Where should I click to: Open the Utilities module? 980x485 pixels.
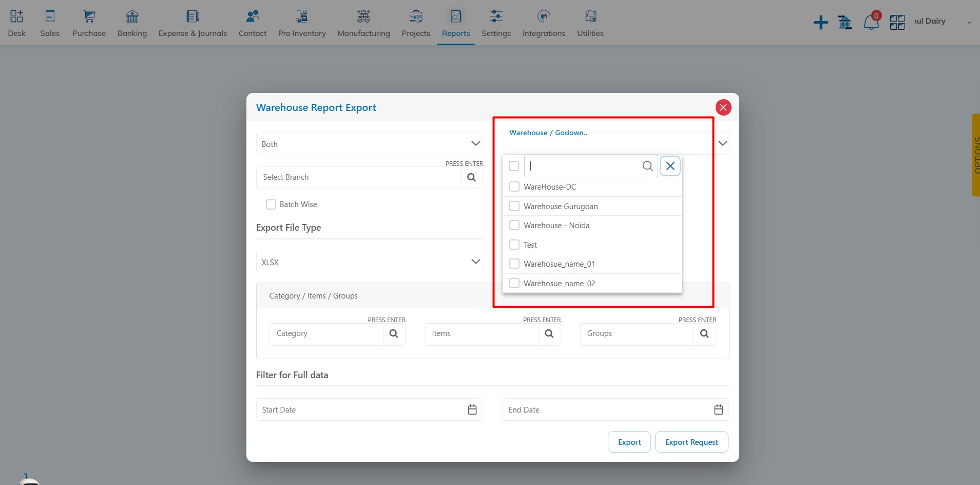pyautogui.click(x=590, y=23)
